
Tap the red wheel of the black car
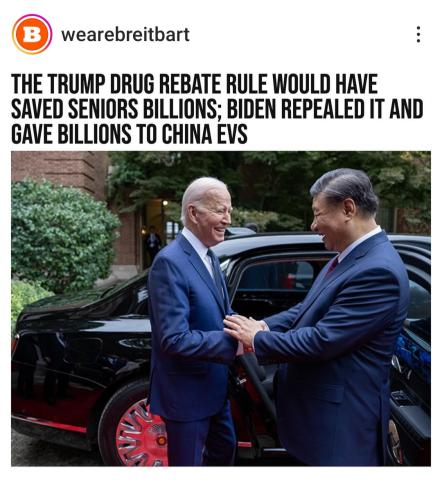pyautogui.click(x=140, y=433)
